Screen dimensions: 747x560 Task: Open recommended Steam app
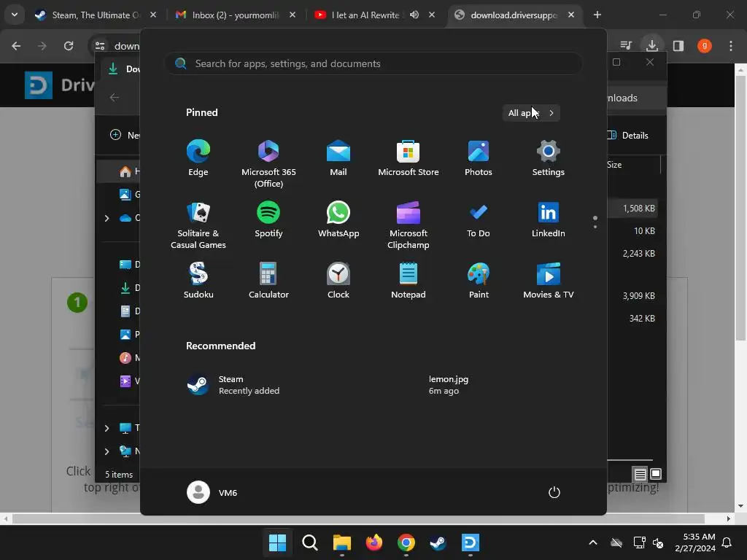pyautogui.click(x=233, y=385)
